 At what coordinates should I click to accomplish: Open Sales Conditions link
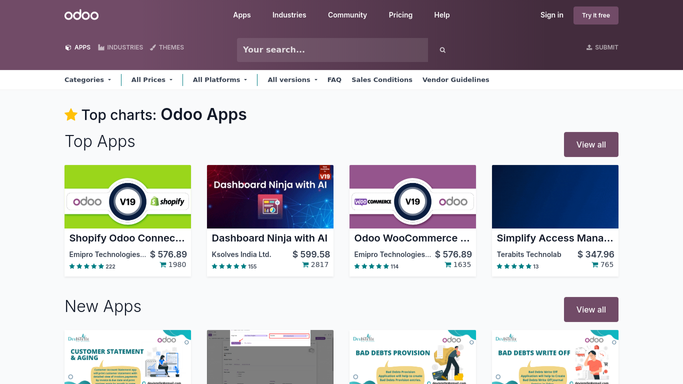[382, 80]
